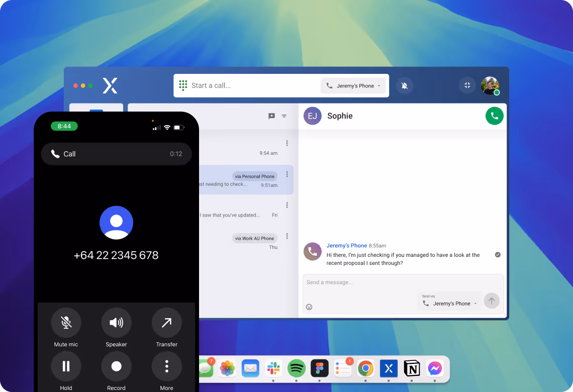
Task: Toggle the muted notifications bell
Action: coord(404,86)
